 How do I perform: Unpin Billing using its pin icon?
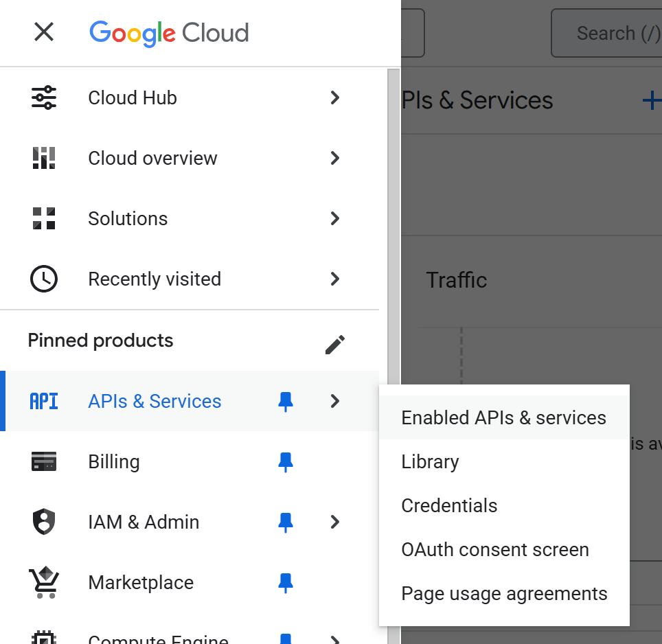tap(286, 462)
